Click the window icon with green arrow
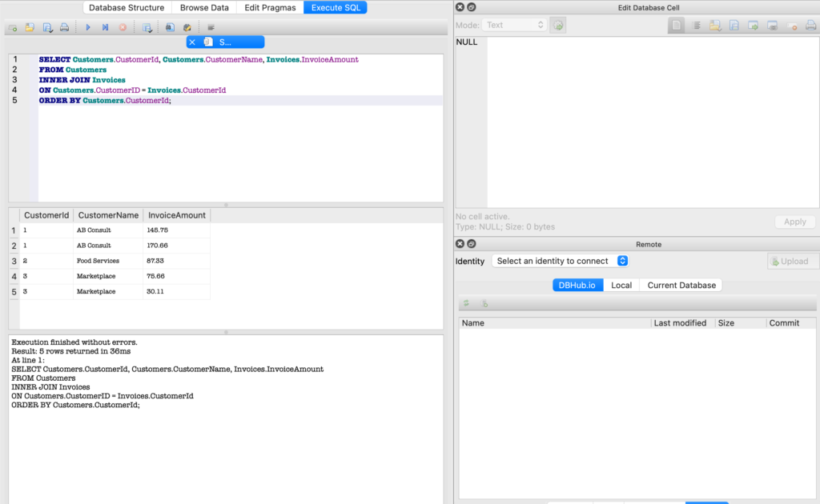820x504 pixels. [753, 25]
